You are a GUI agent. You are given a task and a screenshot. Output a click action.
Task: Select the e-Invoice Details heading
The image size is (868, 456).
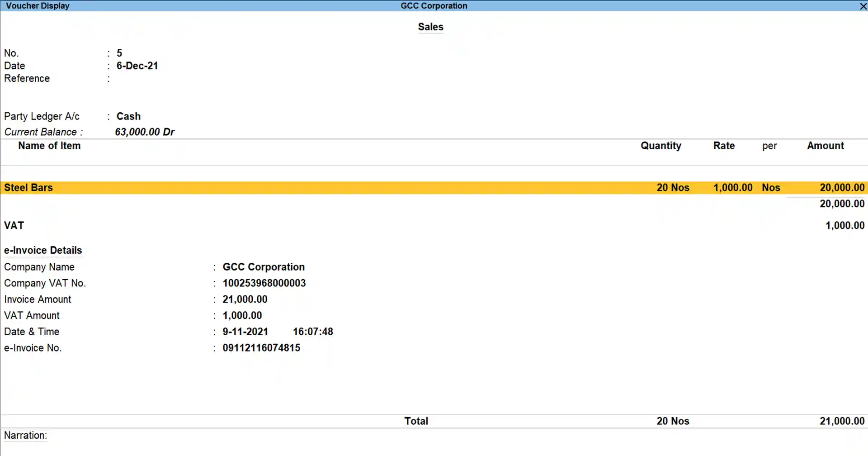pos(43,250)
